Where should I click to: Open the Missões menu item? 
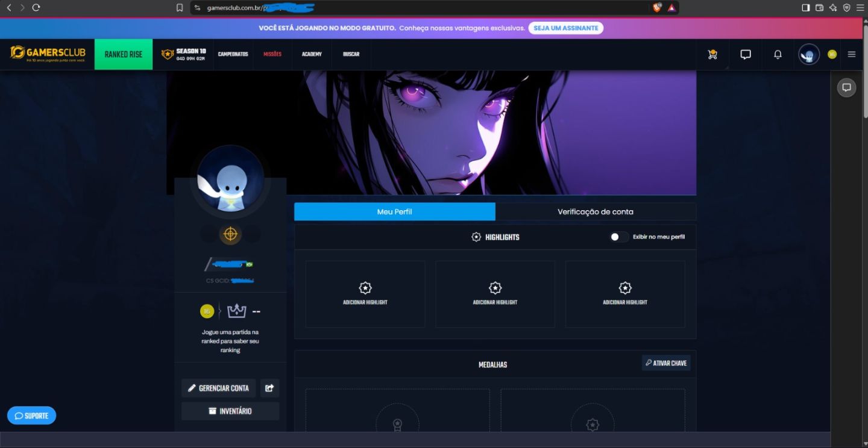pos(272,54)
